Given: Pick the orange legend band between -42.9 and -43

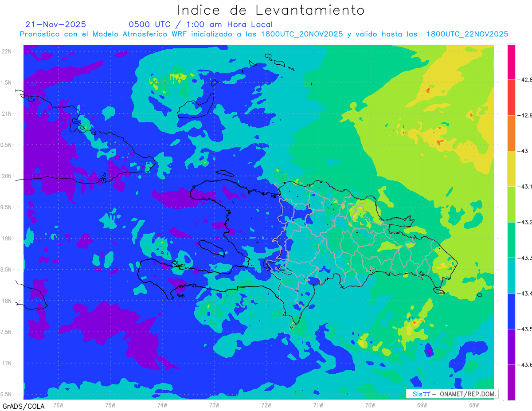Looking at the screenshot, I should pos(511,133).
